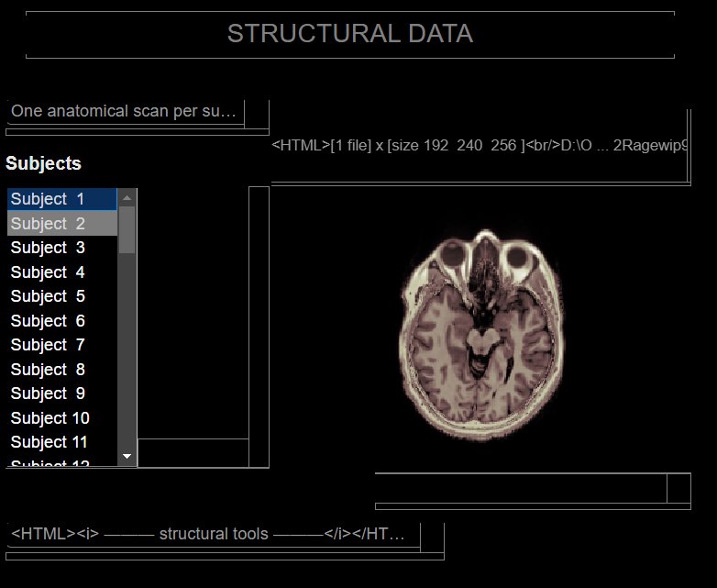Screen dimensions: 717x588
Task: Click the subjects list scroll down arrow
Action: point(127,456)
